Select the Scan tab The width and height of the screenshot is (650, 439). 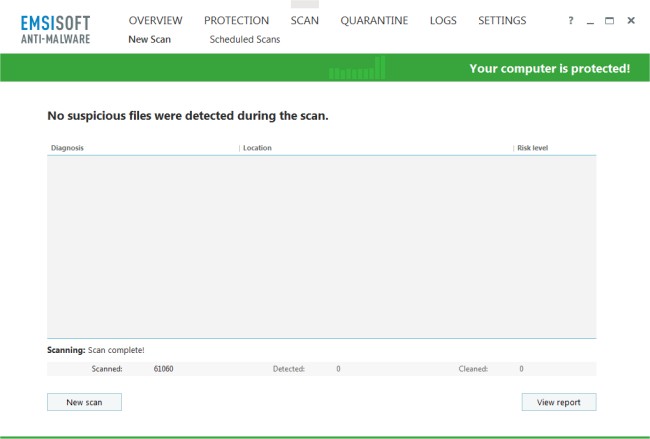(x=305, y=20)
